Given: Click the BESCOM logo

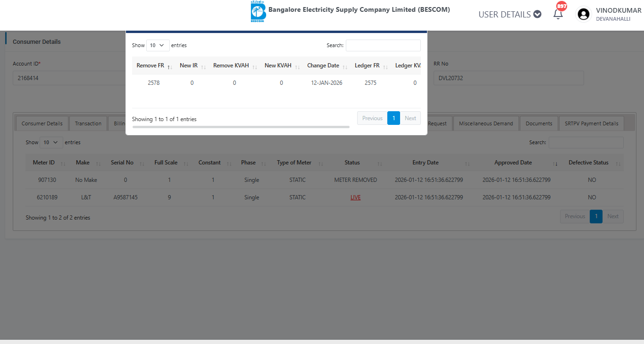Looking at the screenshot, I should coord(258,12).
